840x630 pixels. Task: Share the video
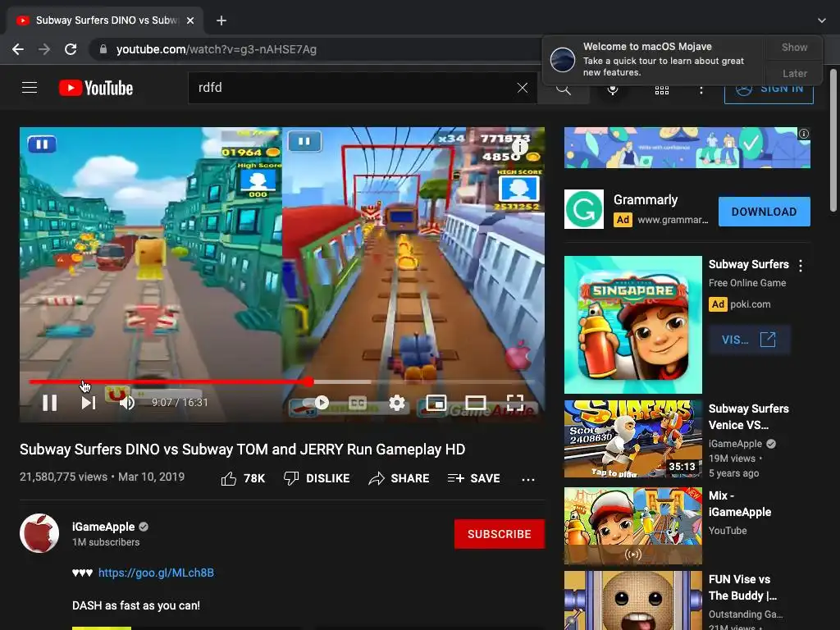tap(399, 478)
